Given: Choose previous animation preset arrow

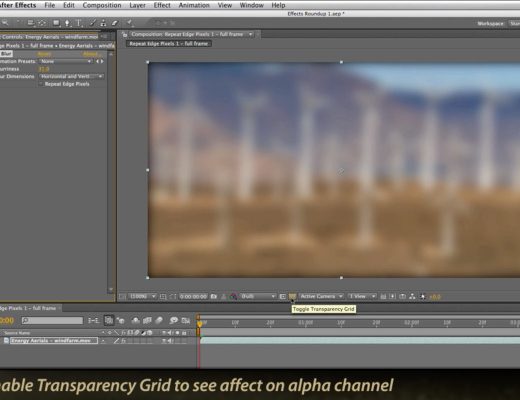Looking at the screenshot, I should pyautogui.click(x=97, y=61).
